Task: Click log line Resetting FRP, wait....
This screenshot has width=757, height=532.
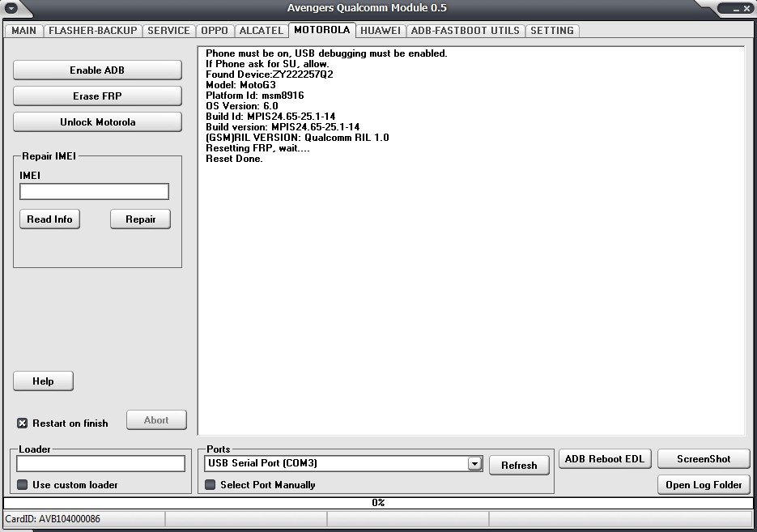Action: (257, 148)
